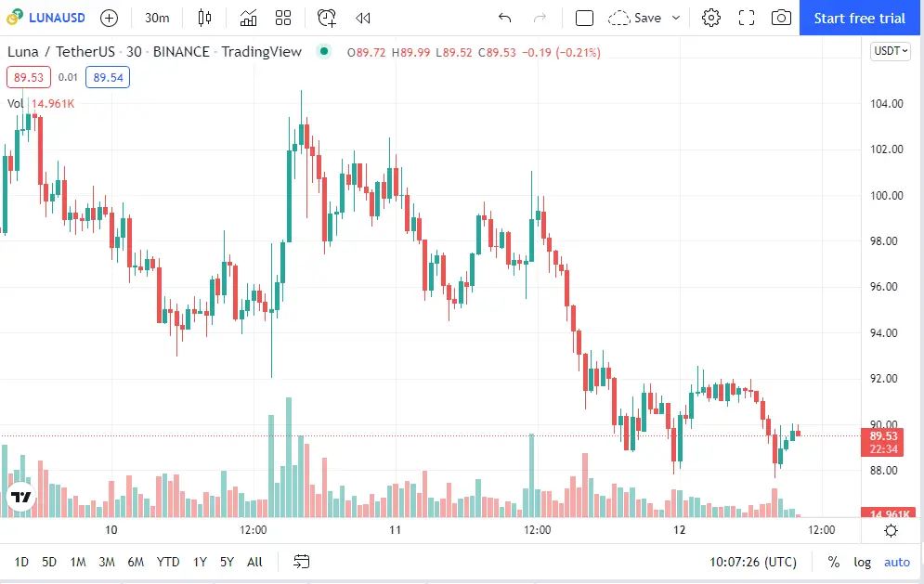Expand the Save dropdown arrow

676,19
